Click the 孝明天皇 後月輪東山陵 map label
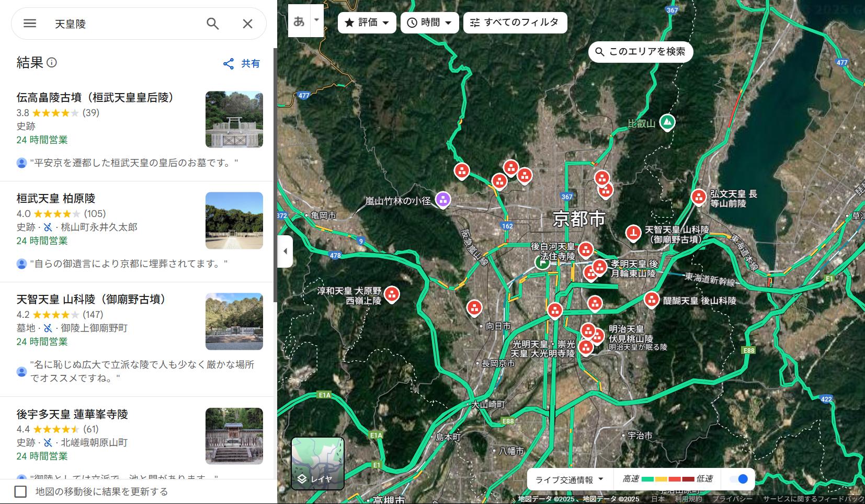 634,269
